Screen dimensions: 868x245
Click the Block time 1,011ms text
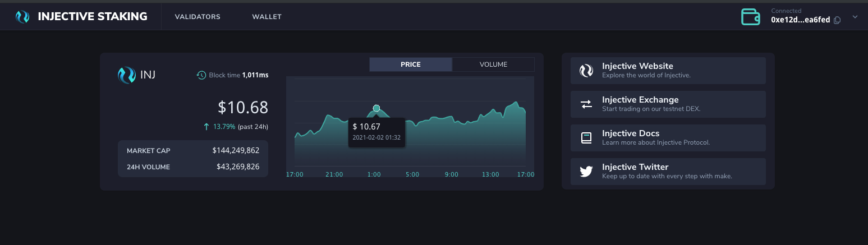238,75
